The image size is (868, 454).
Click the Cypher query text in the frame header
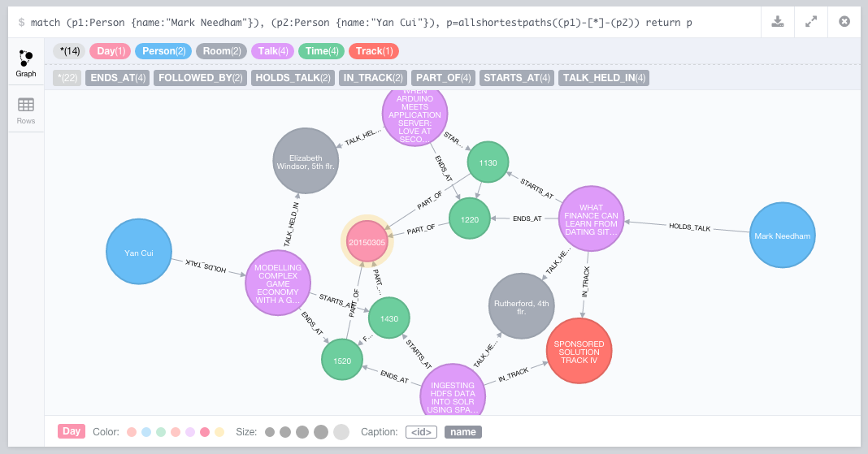361,23
